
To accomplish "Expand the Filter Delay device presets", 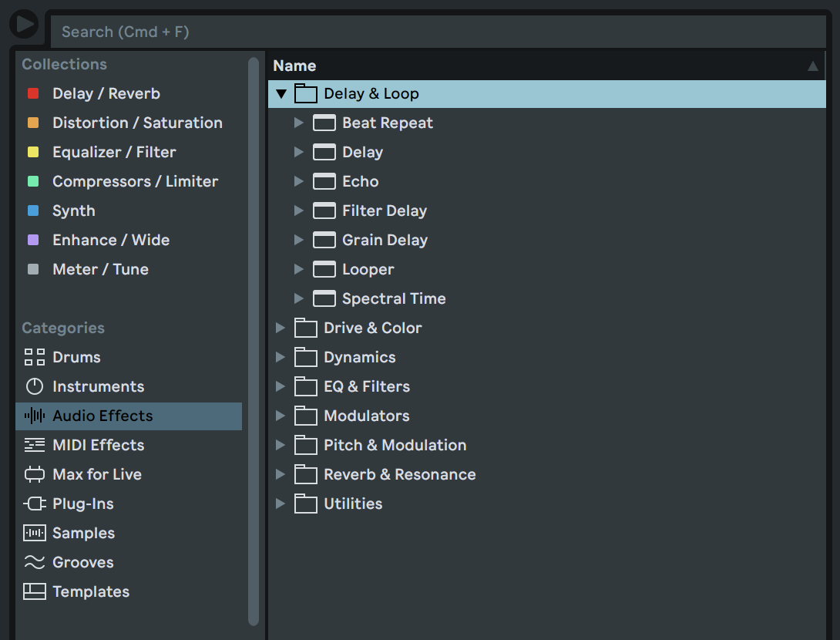I will pyautogui.click(x=298, y=211).
